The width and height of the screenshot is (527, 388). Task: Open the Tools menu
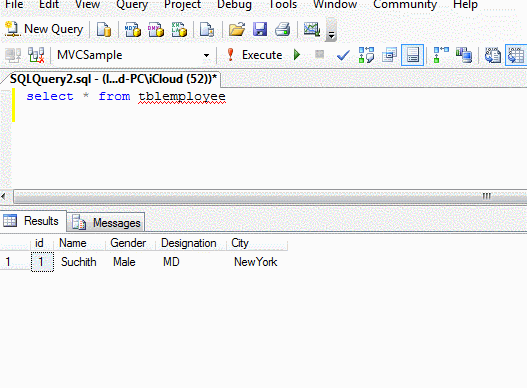click(x=283, y=4)
